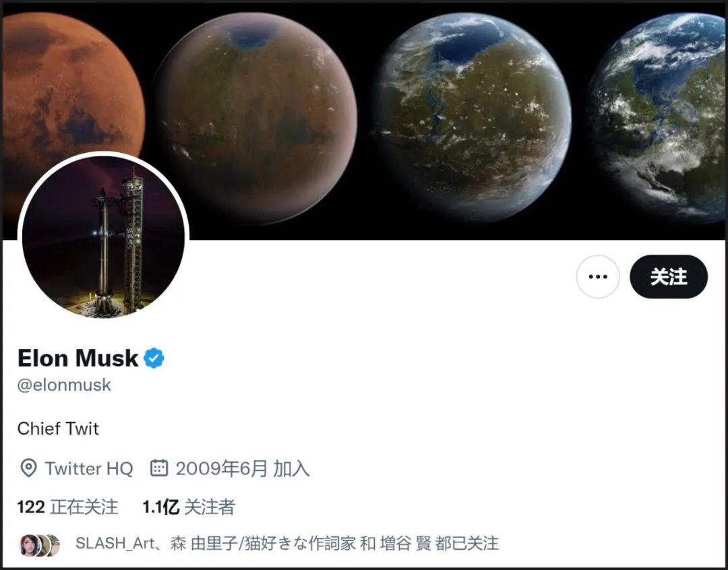Click the third mutual follower avatar

coord(55,545)
